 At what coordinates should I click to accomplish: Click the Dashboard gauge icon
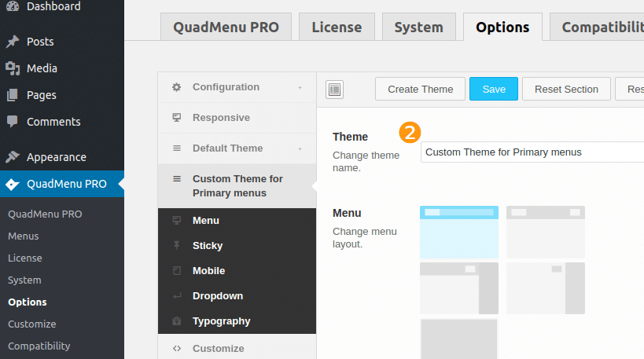click(x=13, y=5)
